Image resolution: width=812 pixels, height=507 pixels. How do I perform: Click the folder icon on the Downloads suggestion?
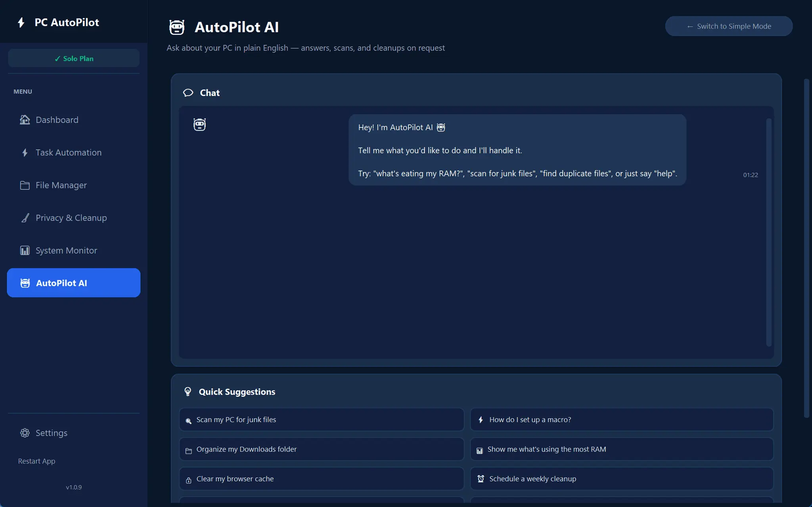(189, 451)
